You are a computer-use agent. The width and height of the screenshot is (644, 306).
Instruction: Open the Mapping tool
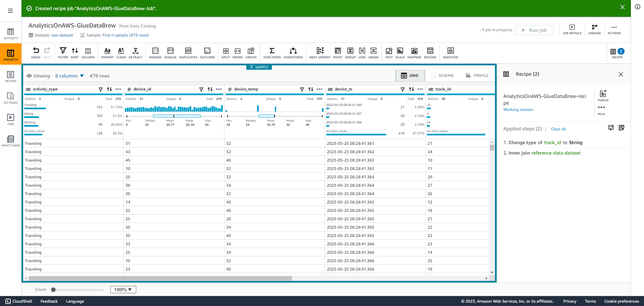pyautogui.click(x=414, y=53)
